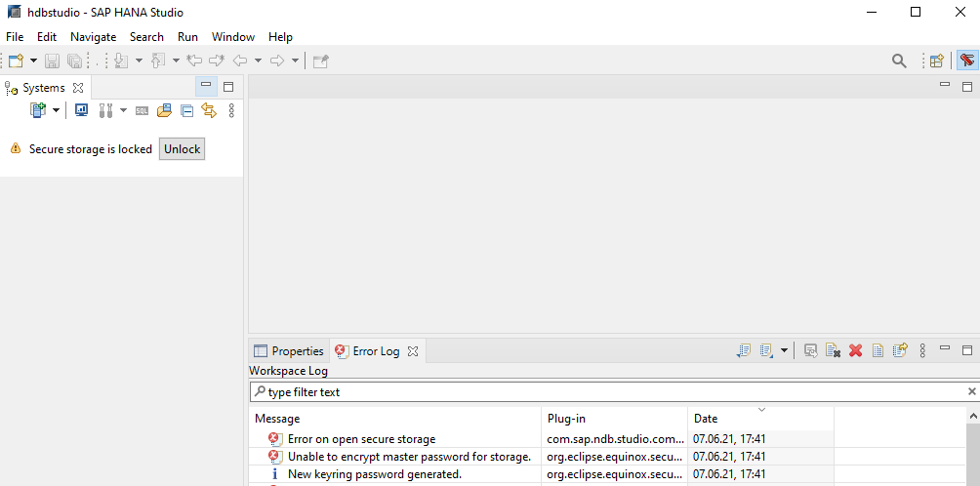Image resolution: width=980 pixels, height=486 pixels.
Task: Open the Search menu
Action: pyautogui.click(x=146, y=37)
